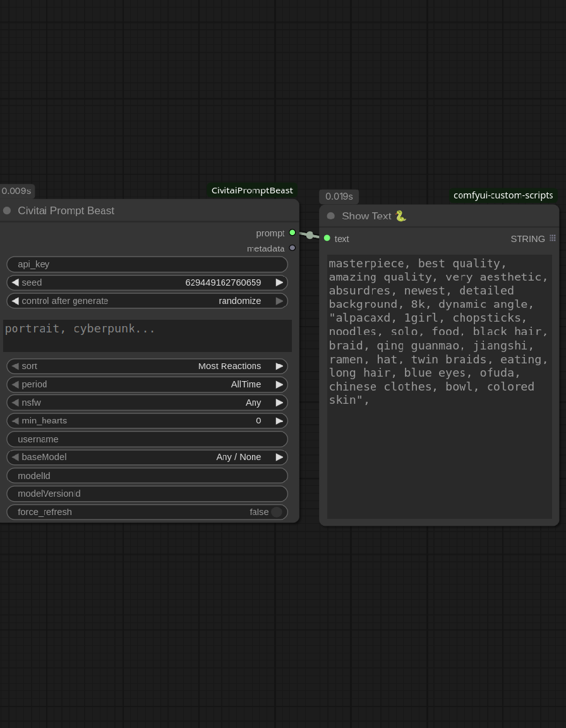This screenshot has width=566, height=728.
Task: Click the prompt output connector
Action: tap(292, 233)
